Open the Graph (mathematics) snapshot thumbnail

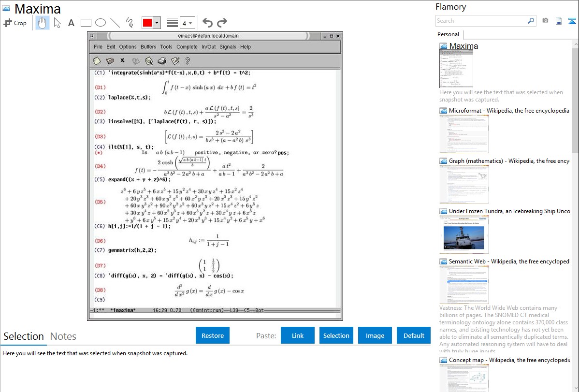(464, 184)
